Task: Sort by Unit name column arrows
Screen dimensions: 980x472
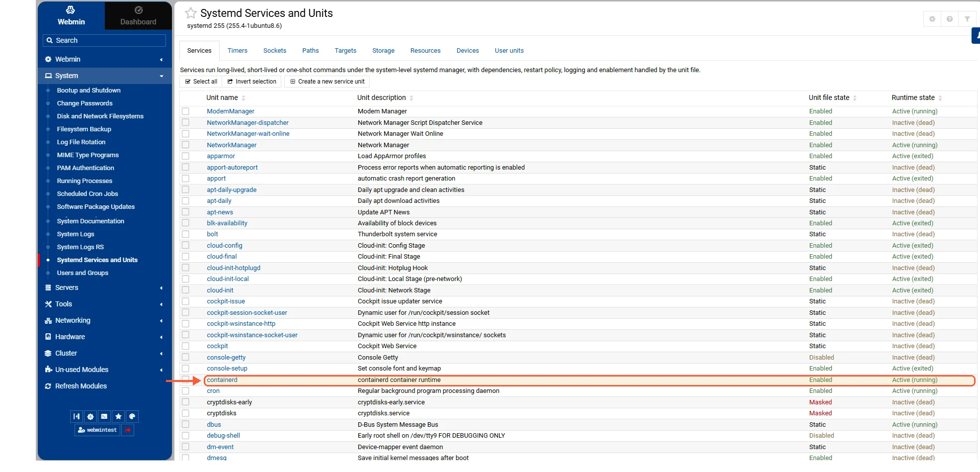Action: point(244,98)
